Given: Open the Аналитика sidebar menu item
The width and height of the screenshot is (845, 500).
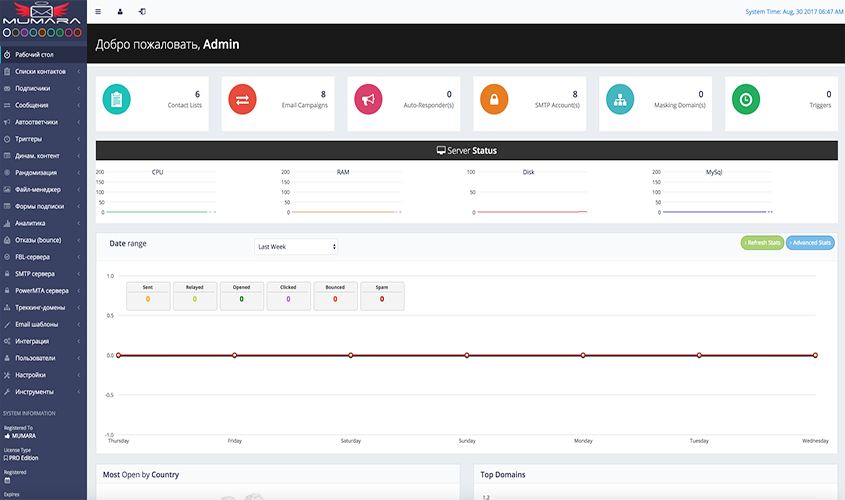Looking at the screenshot, I should (x=40, y=223).
